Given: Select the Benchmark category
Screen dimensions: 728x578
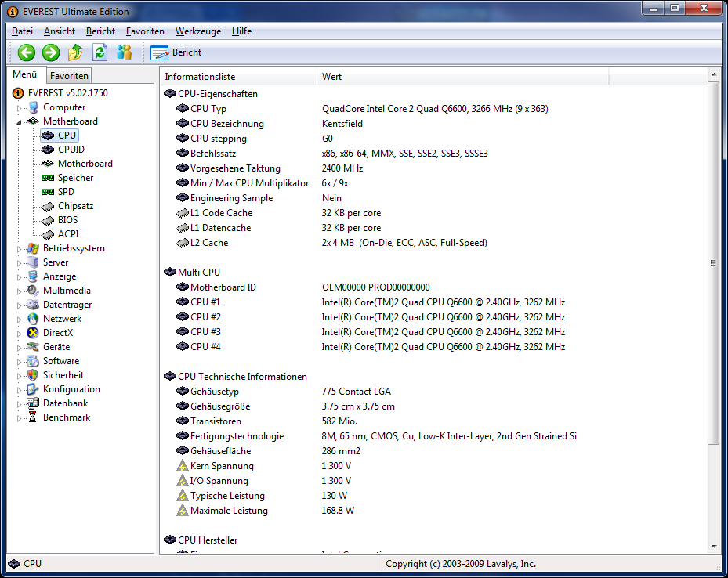Looking at the screenshot, I should 67,417.
